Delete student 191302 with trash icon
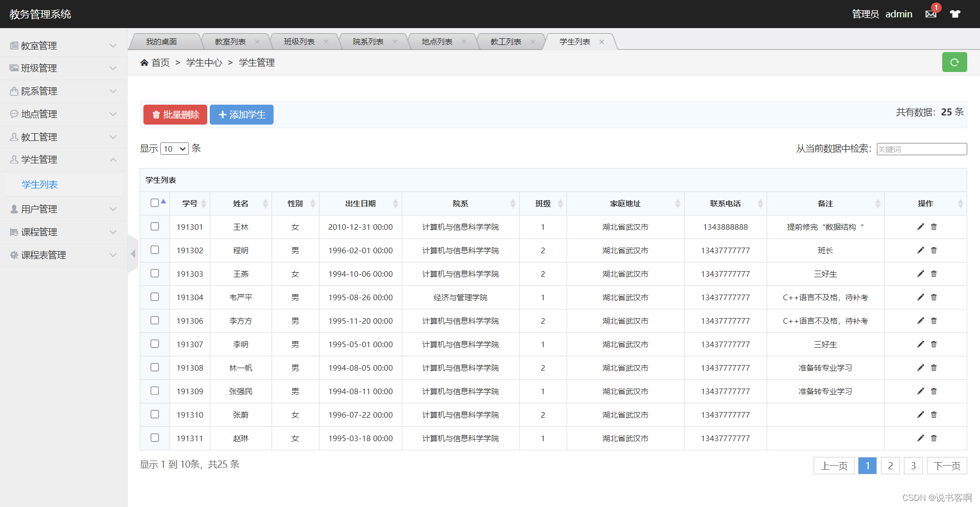 click(934, 250)
